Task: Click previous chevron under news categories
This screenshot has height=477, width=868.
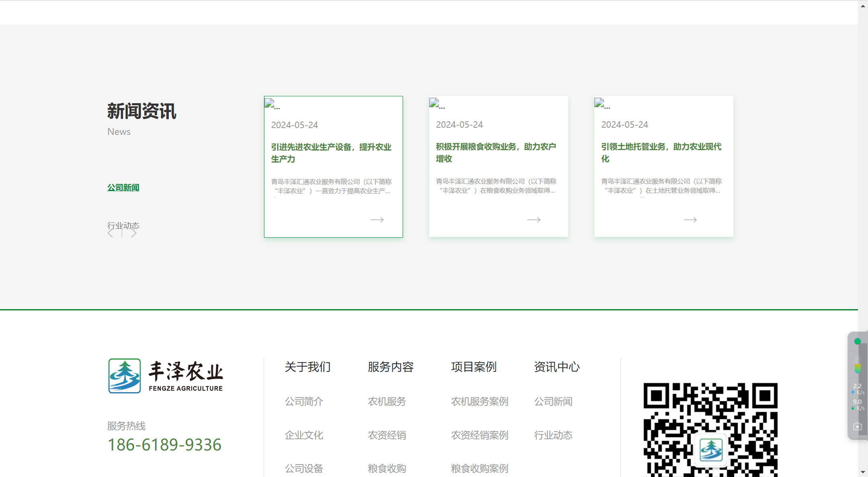Action: point(111,234)
